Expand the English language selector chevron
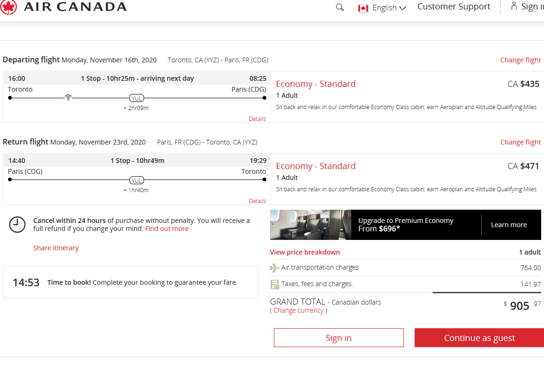The height and width of the screenshot is (392, 544). pos(402,8)
